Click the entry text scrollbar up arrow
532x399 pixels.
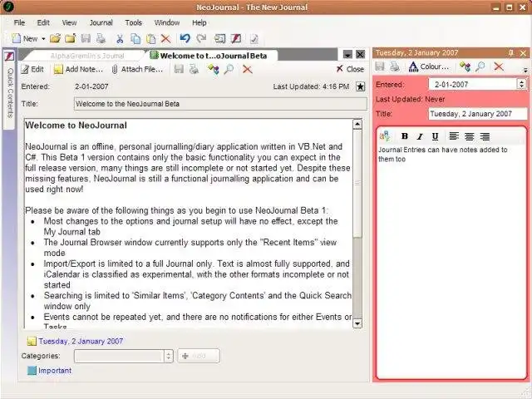tap(357, 124)
